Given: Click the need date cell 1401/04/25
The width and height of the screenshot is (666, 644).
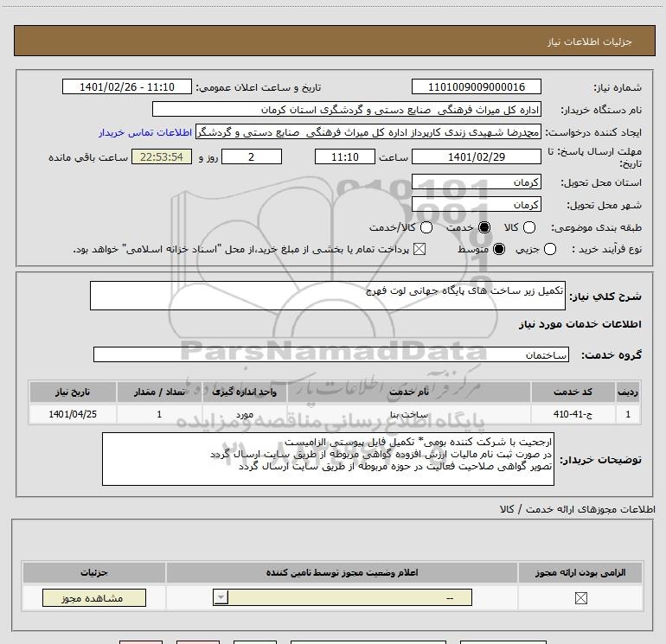Looking at the screenshot, I should click(73, 414).
